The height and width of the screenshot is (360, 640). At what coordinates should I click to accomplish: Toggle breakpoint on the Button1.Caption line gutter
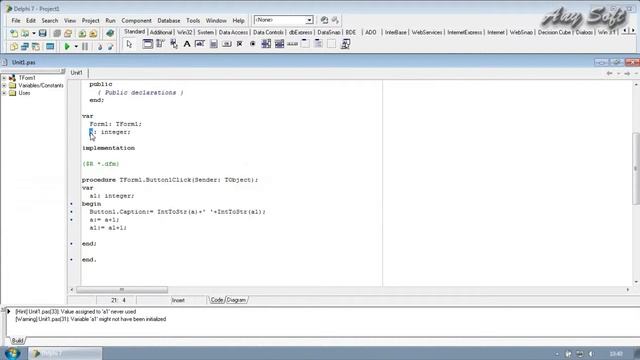pos(72,212)
